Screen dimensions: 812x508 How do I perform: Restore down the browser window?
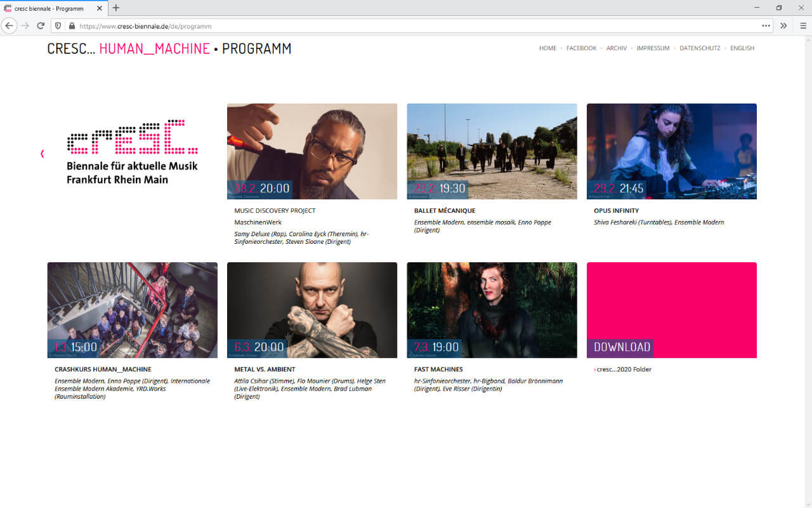tap(779, 8)
